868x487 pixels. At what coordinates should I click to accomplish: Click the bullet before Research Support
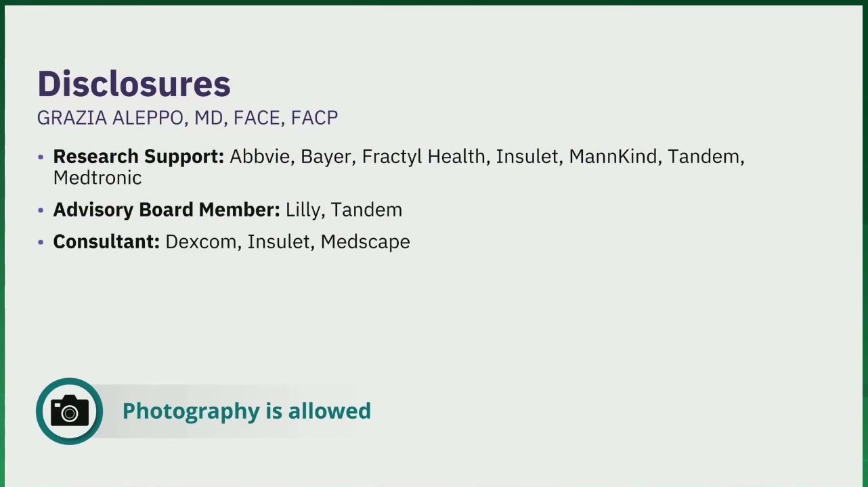(x=41, y=158)
